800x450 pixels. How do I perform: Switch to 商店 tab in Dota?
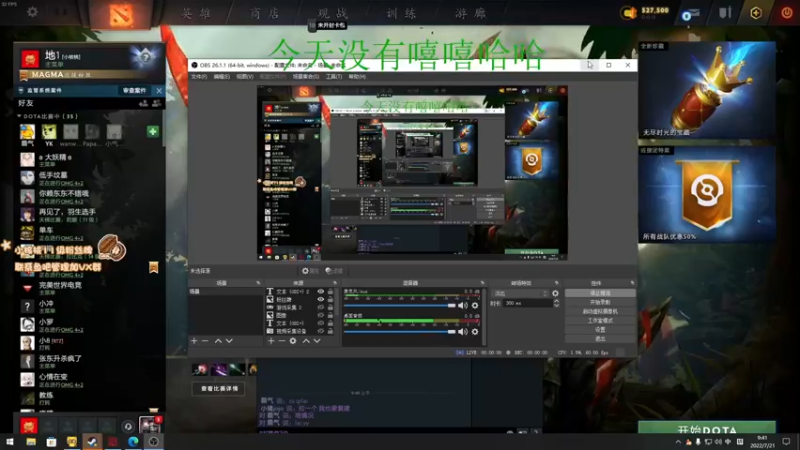pyautogui.click(x=264, y=13)
